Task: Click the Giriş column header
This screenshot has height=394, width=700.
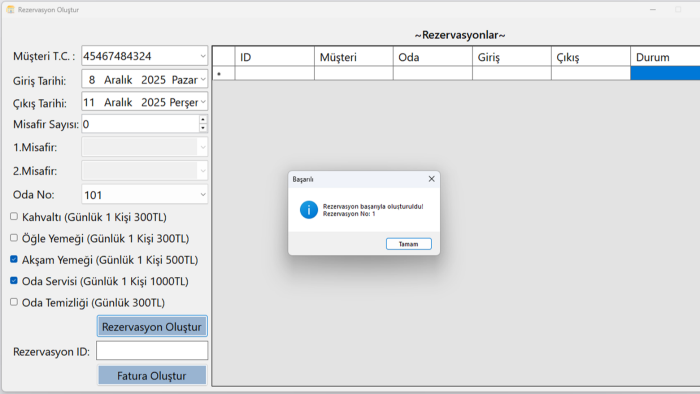Action: 512,57
